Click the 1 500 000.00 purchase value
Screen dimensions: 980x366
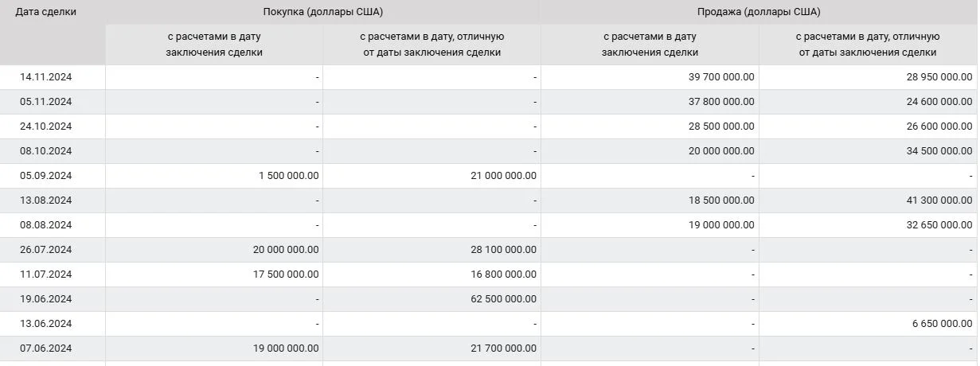click(x=289, y=176)
